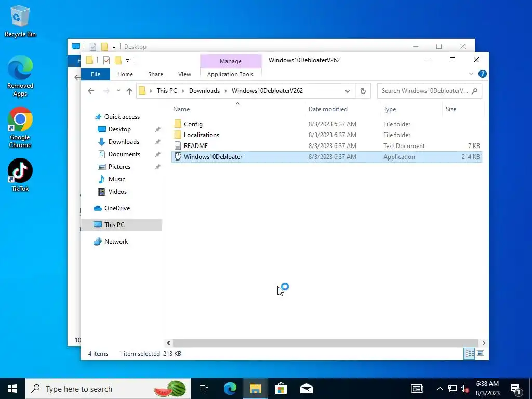Select Quick access in navigation pane
Image resolution: width=532 pixels, height=399 pixels.
click(122, 117)
